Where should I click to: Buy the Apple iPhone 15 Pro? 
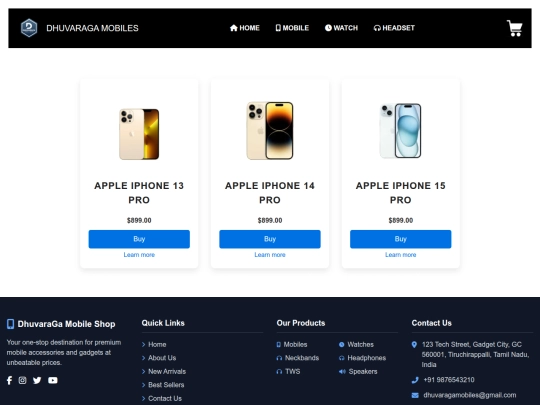(x=401, y=239)
